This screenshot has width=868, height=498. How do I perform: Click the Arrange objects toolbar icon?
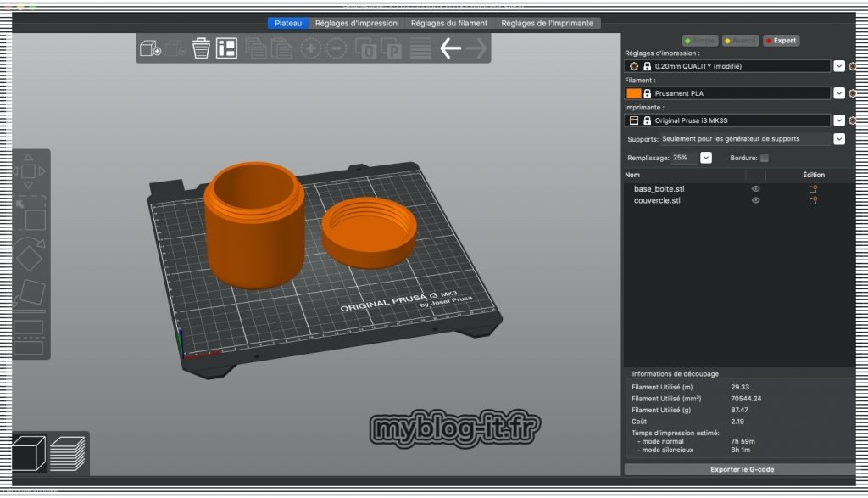[226, 48]
